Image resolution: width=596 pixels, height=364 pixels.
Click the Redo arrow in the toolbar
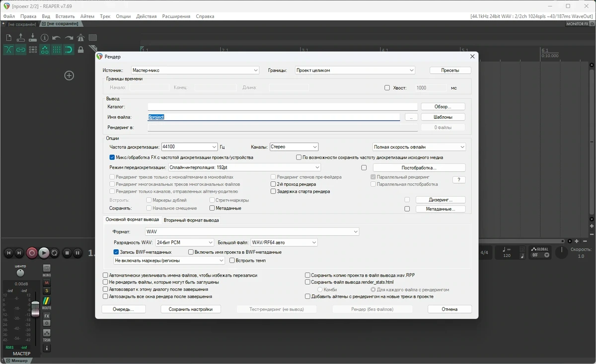[x=69, y=38]
